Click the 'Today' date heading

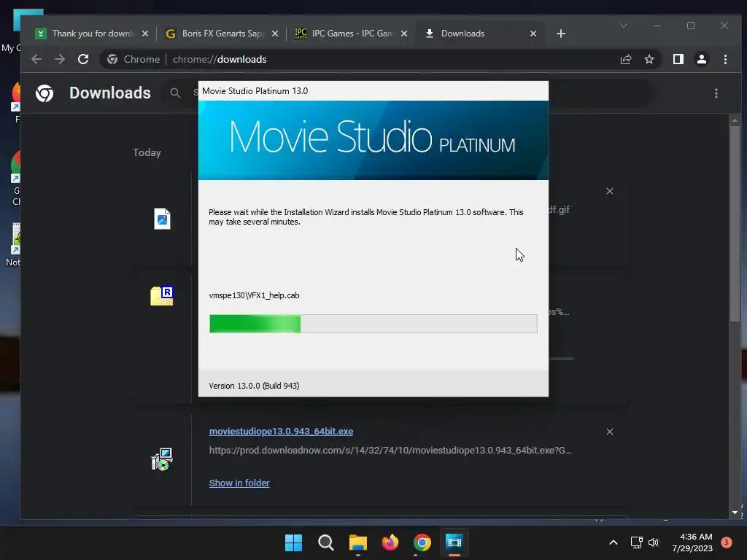(147, 152)
